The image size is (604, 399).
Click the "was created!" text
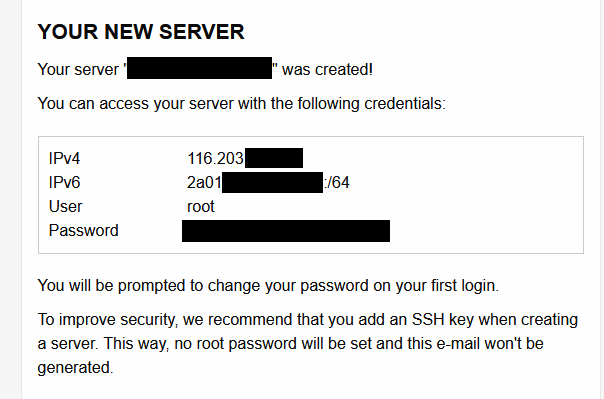[327, 70]
